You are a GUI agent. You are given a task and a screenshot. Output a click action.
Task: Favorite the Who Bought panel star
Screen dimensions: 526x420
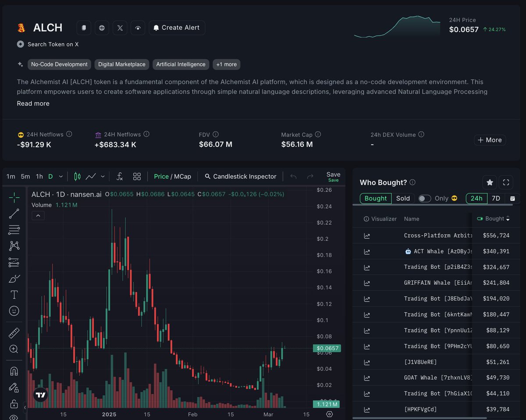[x=490, y=182]
